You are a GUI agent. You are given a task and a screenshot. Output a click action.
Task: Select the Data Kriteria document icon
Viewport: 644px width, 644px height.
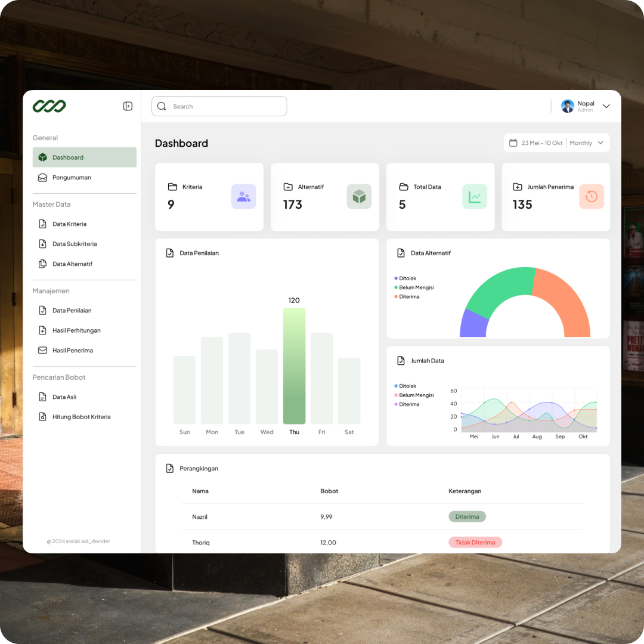pyautogui.click(x=42, y=224)
